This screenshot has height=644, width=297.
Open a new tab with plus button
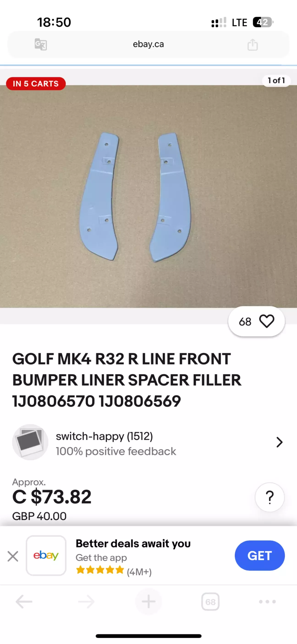(x=148, y=602)
